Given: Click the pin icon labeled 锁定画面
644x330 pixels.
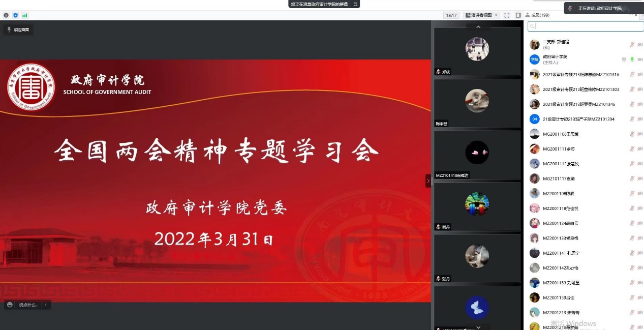Looking at the screenshot, I should tap(9, 30).
